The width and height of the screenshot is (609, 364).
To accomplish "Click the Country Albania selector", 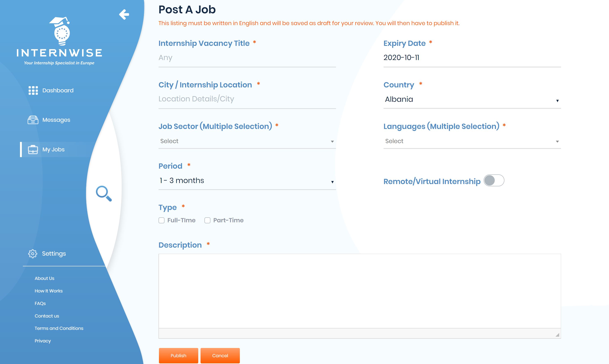I will point(472,99).
